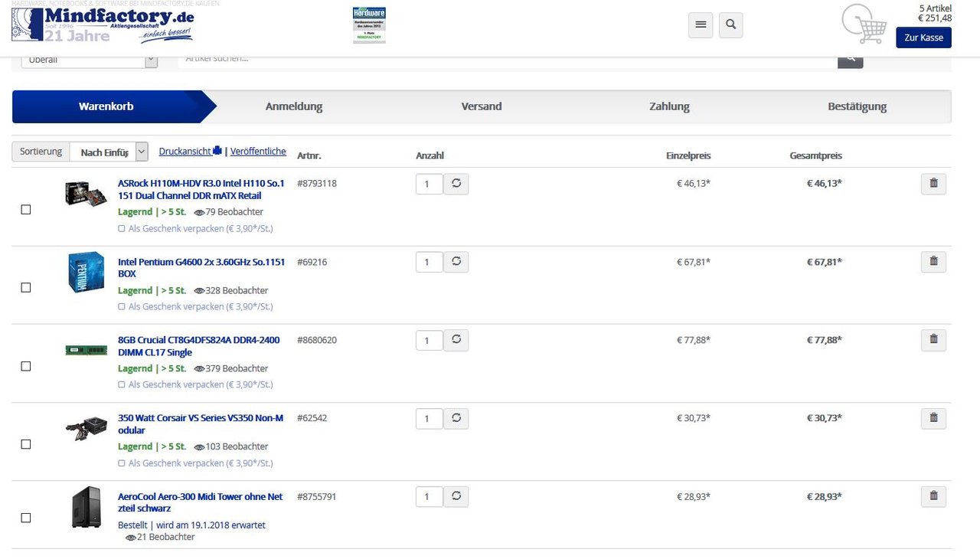Image resolution: width=980 pixels, height=559 pixels.
Task: Open the 'Nach Einfüg' sorting dropdown
Action: 109,152
